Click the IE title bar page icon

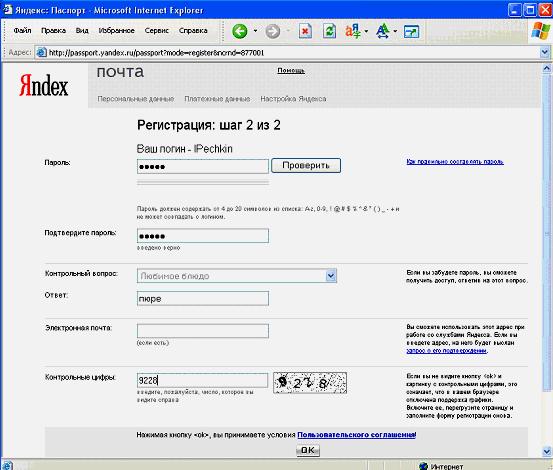pyautogui.click(x=7, y=10)
